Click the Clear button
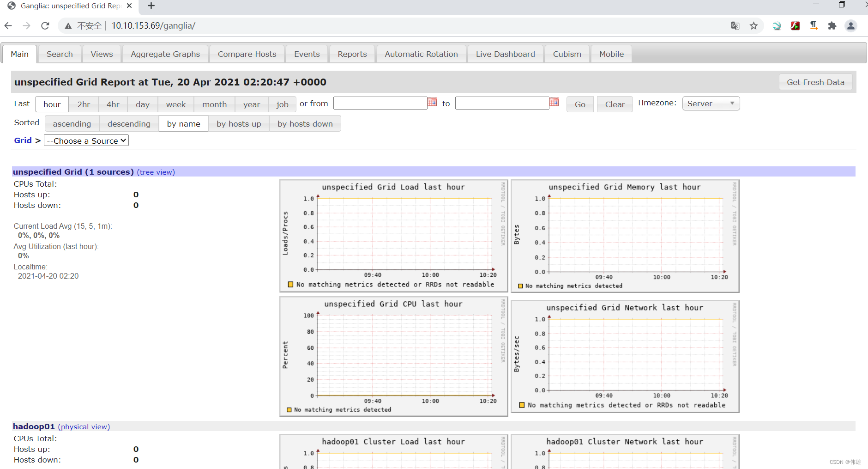 tap(615, 104)
